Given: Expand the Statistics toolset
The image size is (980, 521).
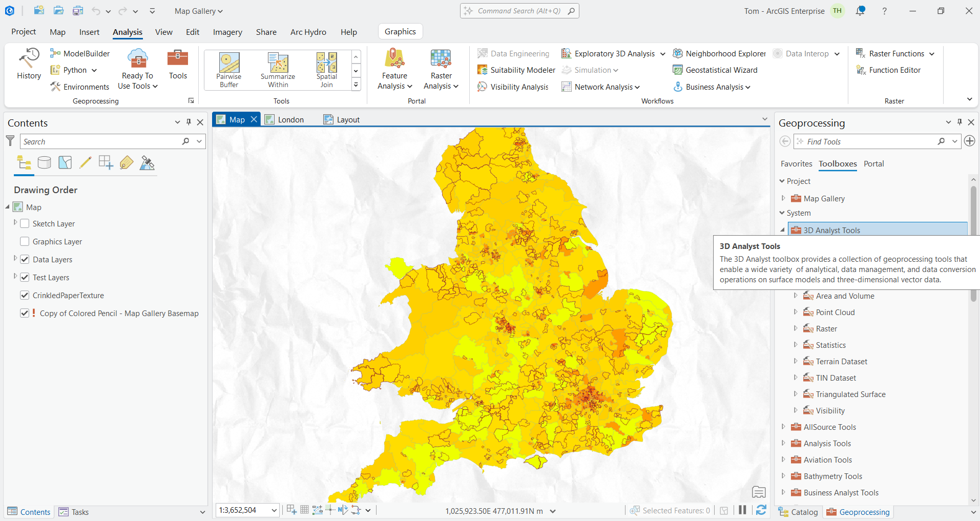Looking at the screenshot, I should 796,345.
